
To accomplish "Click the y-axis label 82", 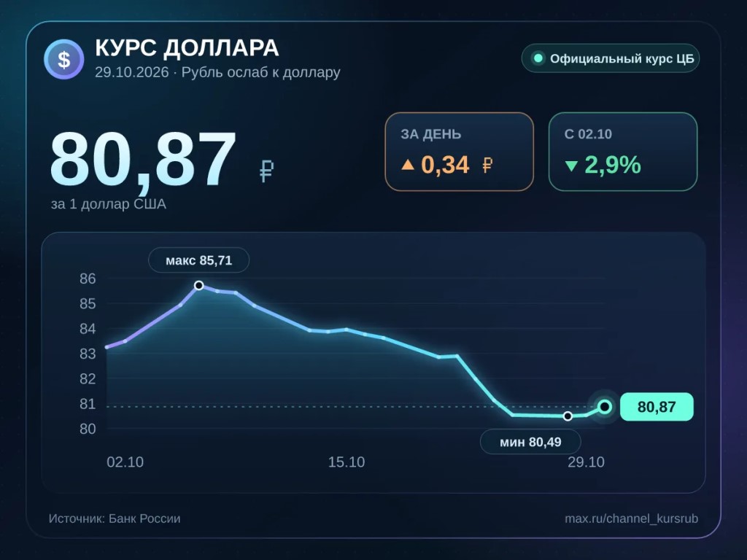I will [88, 379].
